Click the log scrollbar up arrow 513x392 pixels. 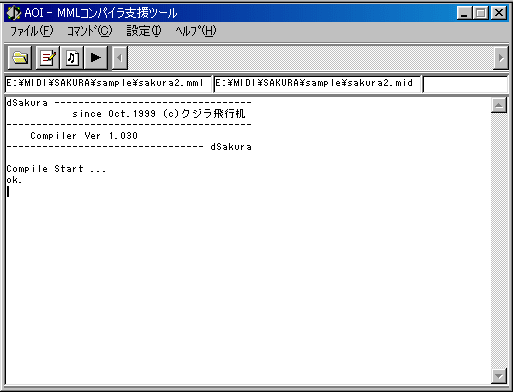click(x=499, y=105)
